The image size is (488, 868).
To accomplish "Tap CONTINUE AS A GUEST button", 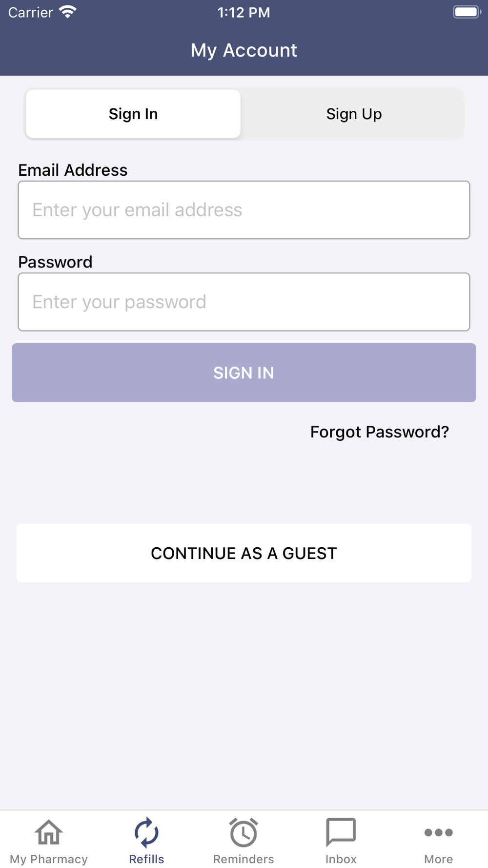I will (x=244, y=553).
